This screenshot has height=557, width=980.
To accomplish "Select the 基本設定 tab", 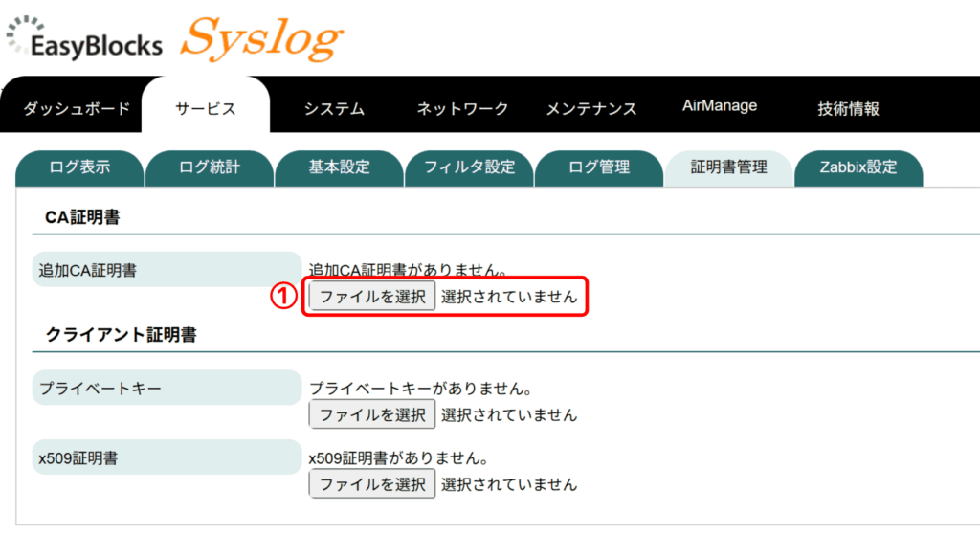I will point(339,167).
